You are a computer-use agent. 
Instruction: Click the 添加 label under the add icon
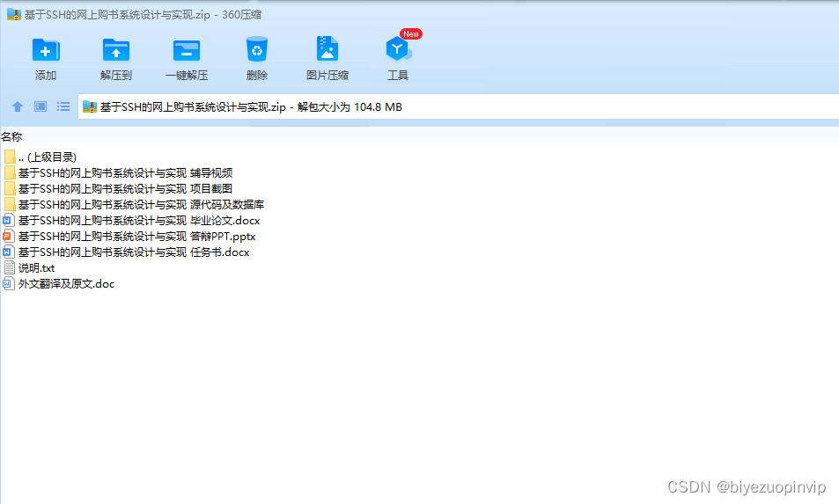click(46, 76)
